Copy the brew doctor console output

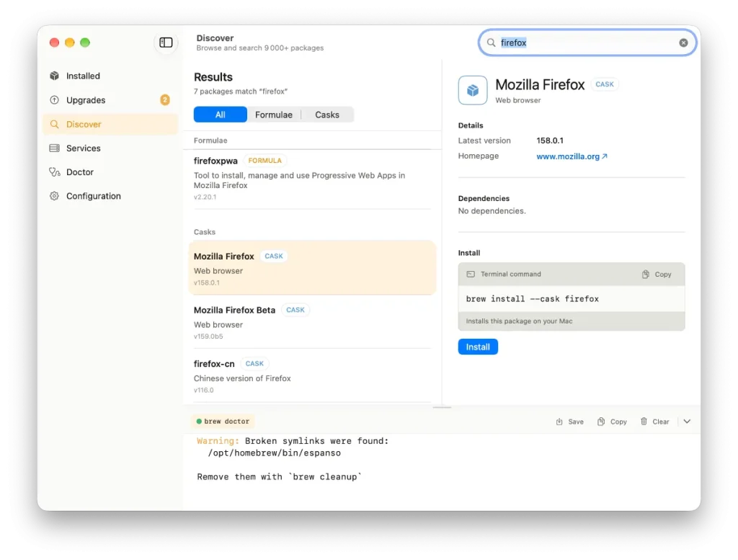(612, 422)
